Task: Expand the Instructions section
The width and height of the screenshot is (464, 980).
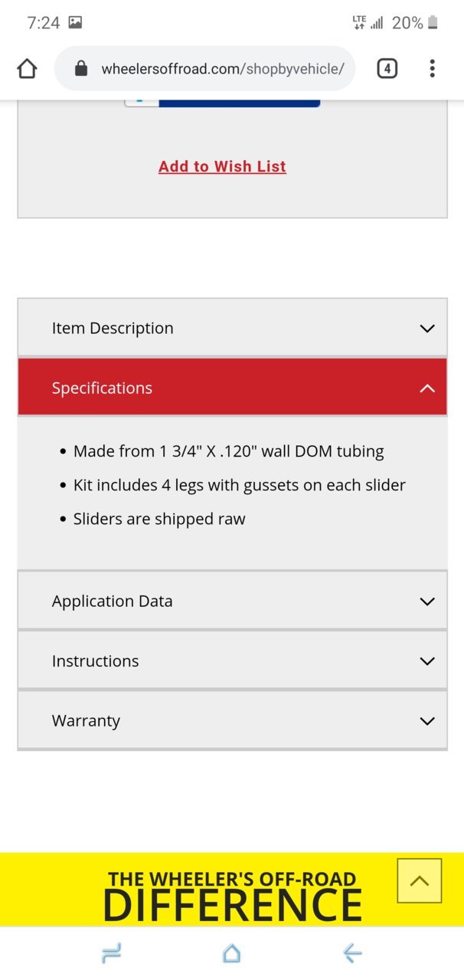Action: [232, 660]
